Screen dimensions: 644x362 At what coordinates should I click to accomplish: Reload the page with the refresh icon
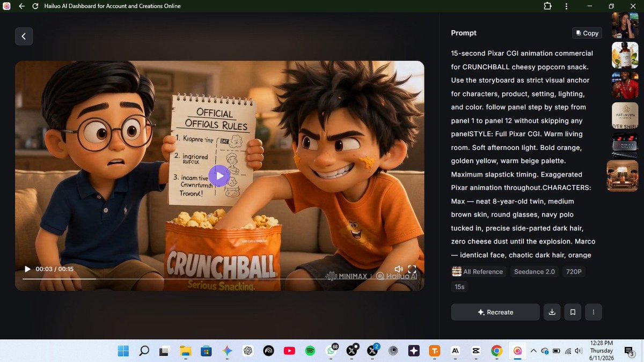coord(35,6)
